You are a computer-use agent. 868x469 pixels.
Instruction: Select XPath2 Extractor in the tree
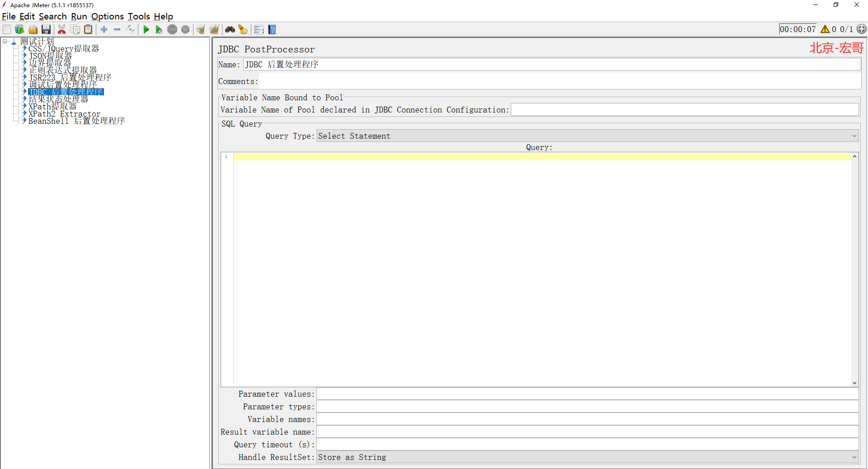pyautogui.click(x=65, y=113)
